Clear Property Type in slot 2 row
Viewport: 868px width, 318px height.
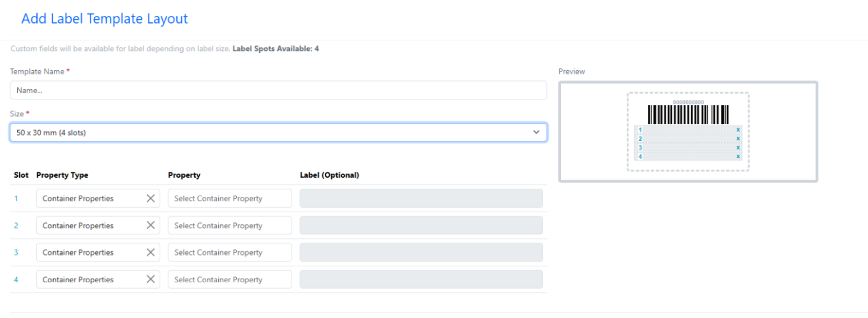click(x=151, y=225)
